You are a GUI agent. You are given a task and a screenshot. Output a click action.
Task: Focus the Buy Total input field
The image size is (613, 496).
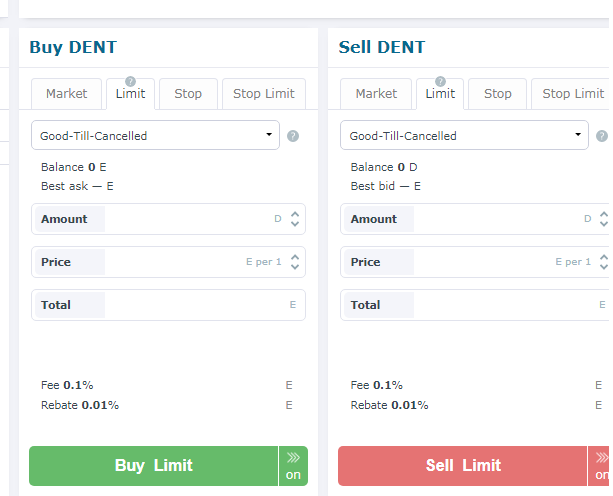(x=168, y=305)
